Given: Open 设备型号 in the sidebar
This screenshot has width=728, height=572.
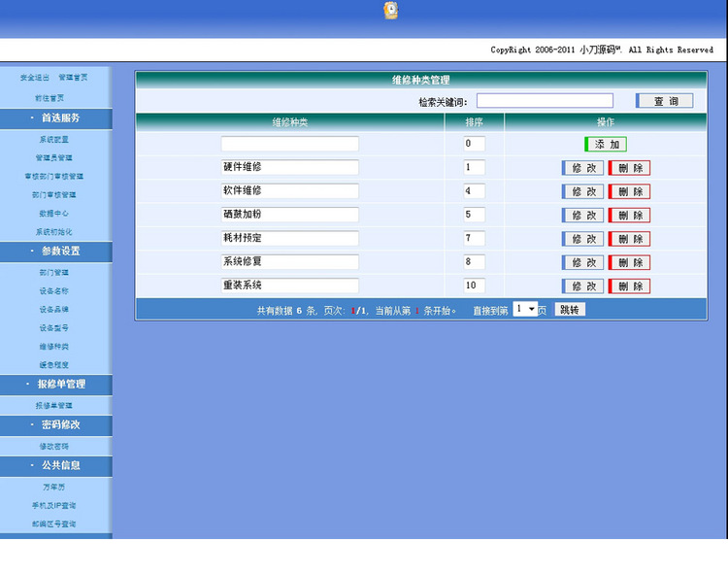Looking at the screenshot, I should (53, 328).
